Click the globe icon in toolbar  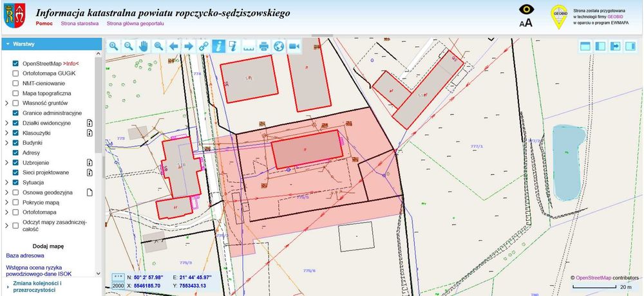(279, 46)
